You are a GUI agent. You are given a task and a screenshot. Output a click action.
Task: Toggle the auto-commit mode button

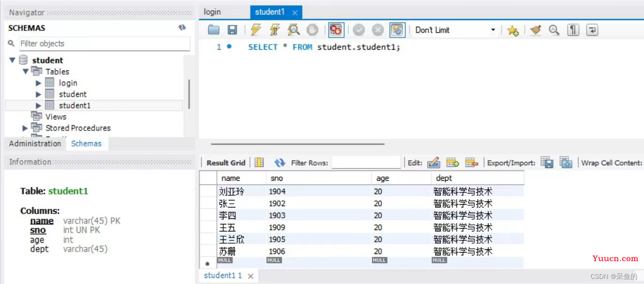point(397,30)
